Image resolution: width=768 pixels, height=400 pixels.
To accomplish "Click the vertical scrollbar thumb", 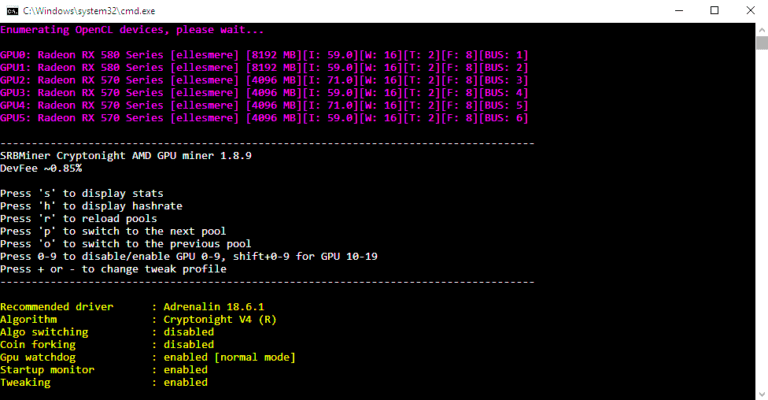I will tap(762, 43).
